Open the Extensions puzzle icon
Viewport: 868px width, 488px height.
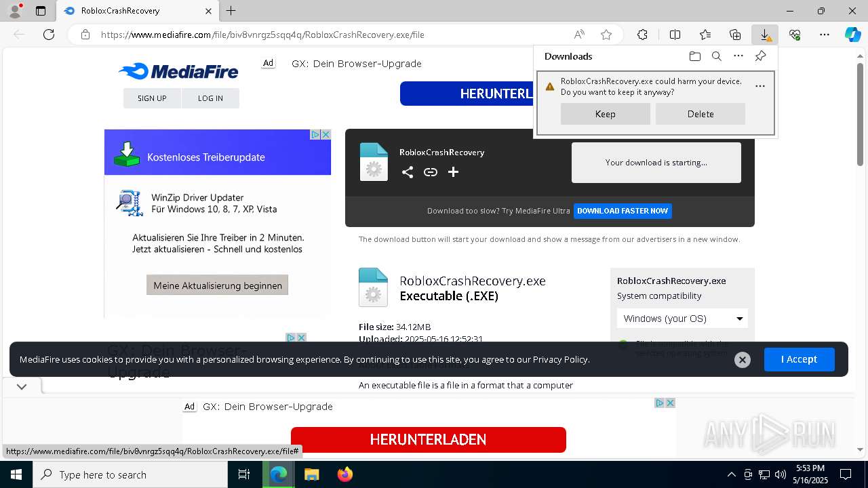click(642, 35)
